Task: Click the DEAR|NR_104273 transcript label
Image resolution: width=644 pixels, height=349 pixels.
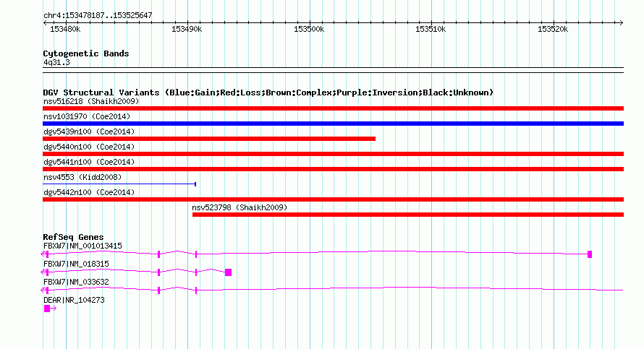Action: coord(74,300)
